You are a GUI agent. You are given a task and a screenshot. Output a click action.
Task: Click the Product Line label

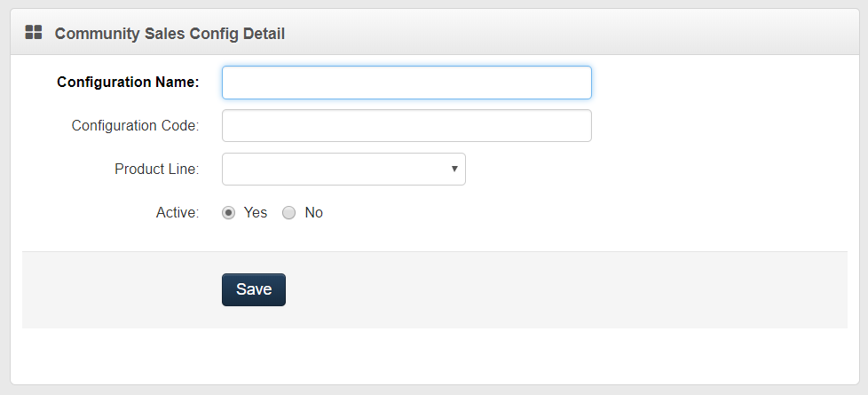coord(156,170)
